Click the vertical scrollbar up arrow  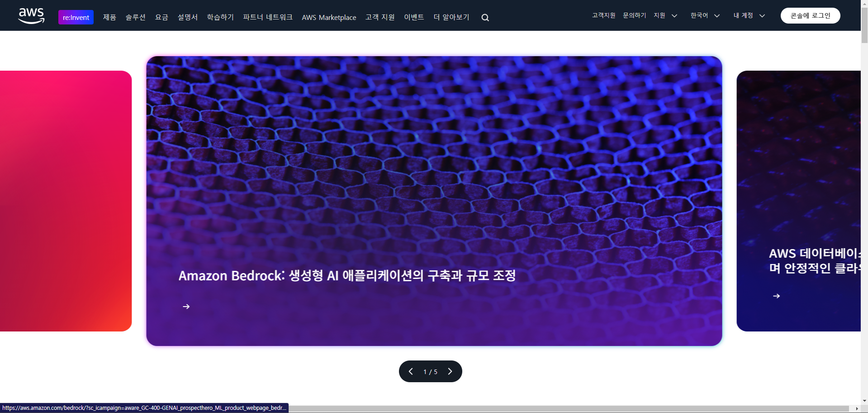[864, 3]
